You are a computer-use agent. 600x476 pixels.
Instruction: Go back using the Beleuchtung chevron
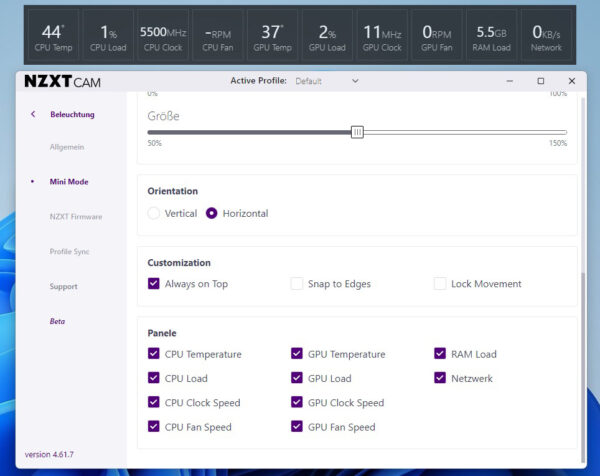click(x=33, y=114)
